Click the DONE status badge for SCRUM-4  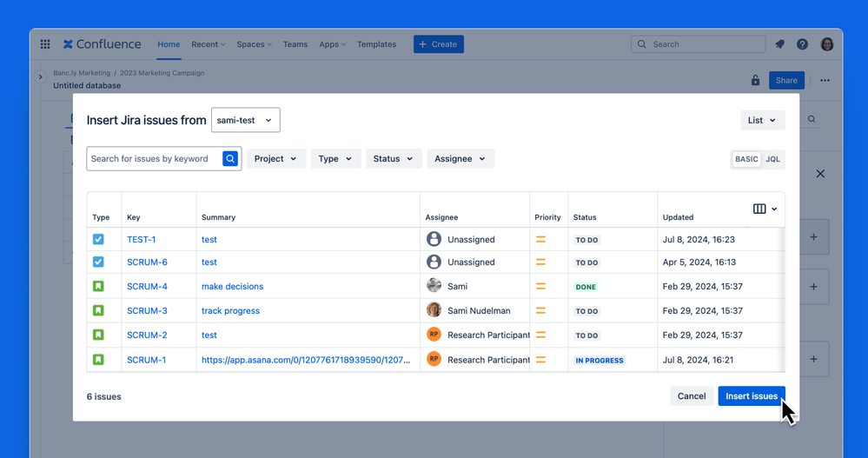pos(586,287)
